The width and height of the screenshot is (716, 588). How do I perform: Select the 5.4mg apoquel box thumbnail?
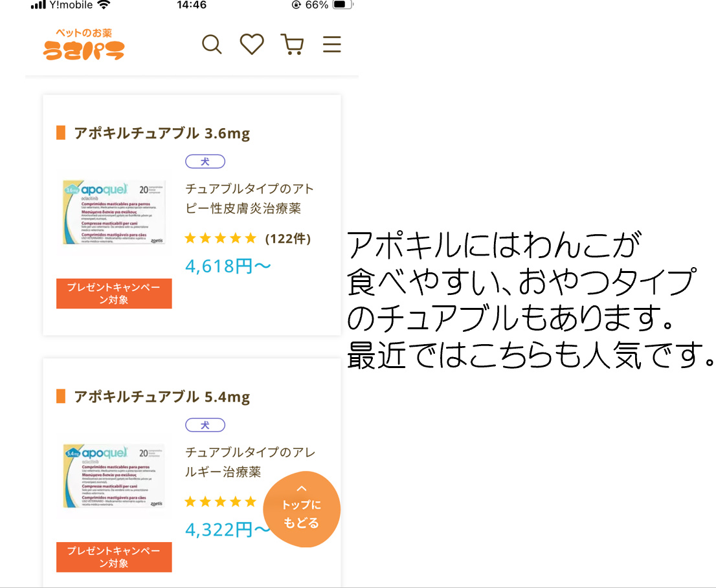[x=114, y=476]
